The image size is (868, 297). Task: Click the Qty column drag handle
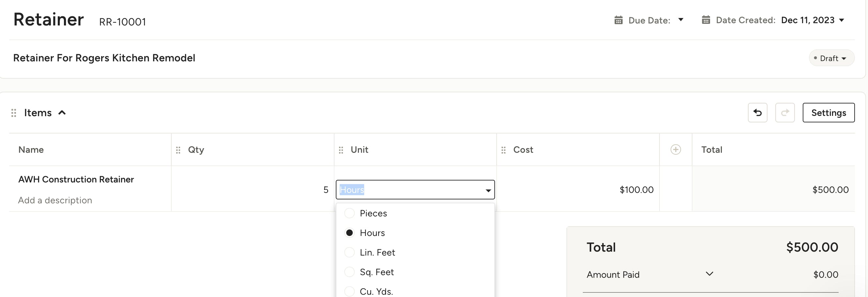point(178,150)
